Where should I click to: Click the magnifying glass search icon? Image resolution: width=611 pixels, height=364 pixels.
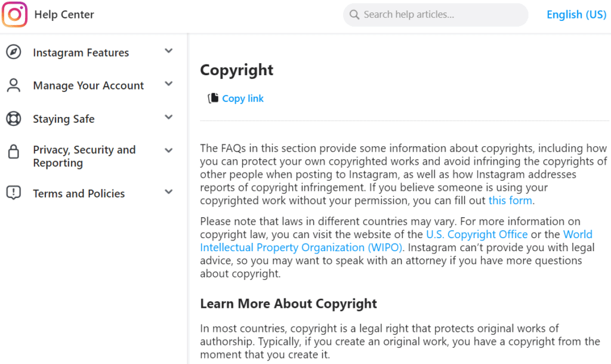354,15
